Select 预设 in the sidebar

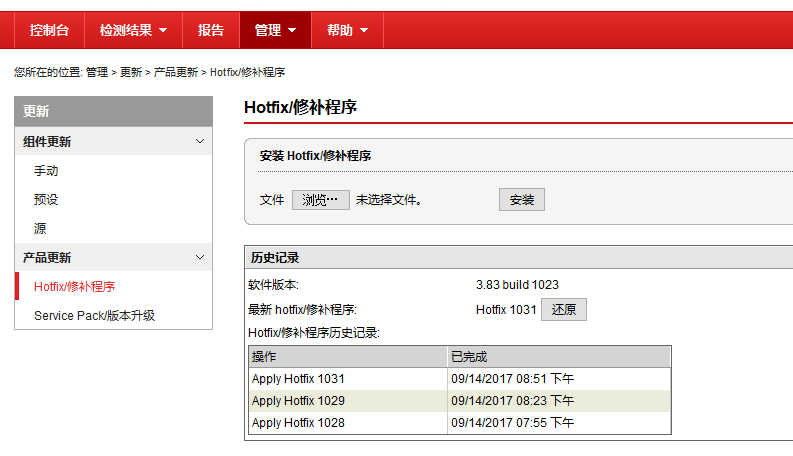pos(46,200)
